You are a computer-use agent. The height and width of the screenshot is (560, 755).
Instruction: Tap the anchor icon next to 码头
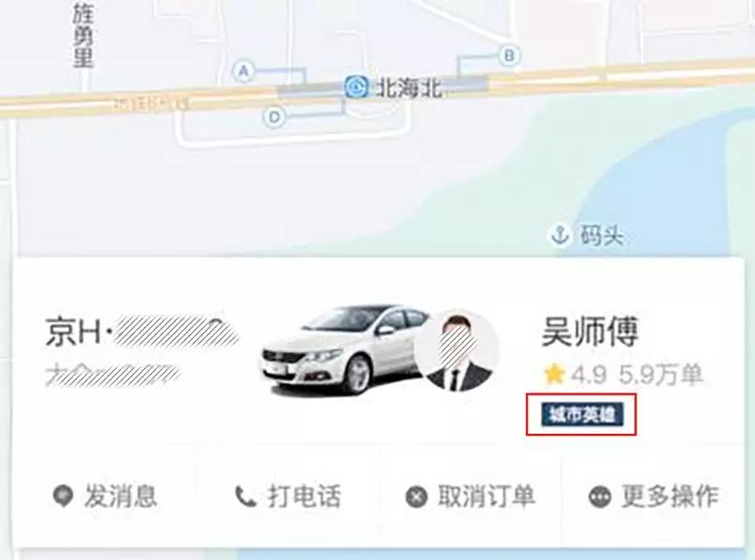click(x=559, y=235)
